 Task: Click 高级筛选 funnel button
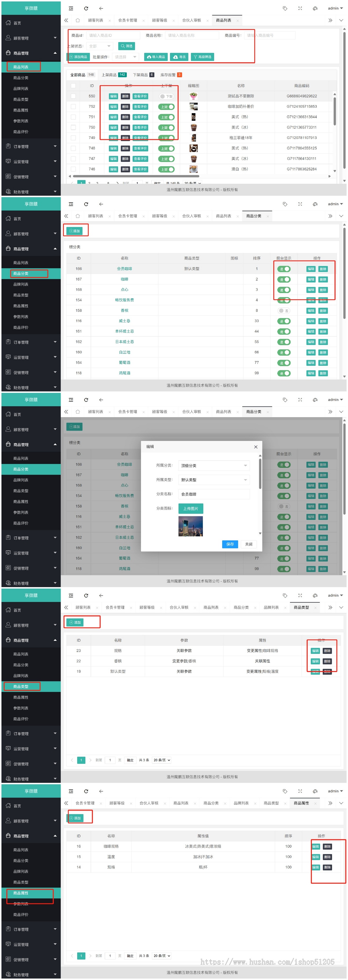click(x=202, y=57)
